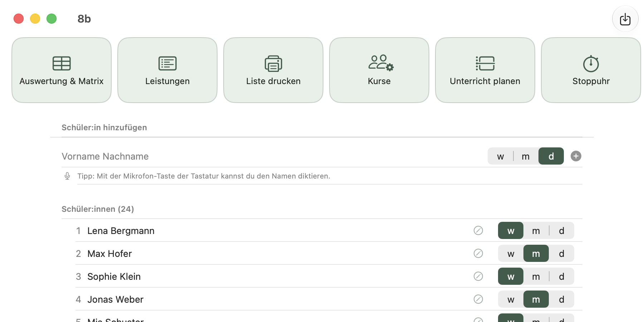Click the crossed-circle icon beside Jonas Weber
The width and height of the screenshot is (644, 322).
click(x=478, y=299)
